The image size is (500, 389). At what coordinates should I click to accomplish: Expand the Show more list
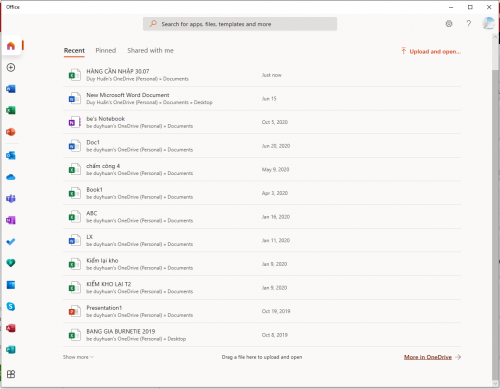pyautogui.click(x=78, y=357)
